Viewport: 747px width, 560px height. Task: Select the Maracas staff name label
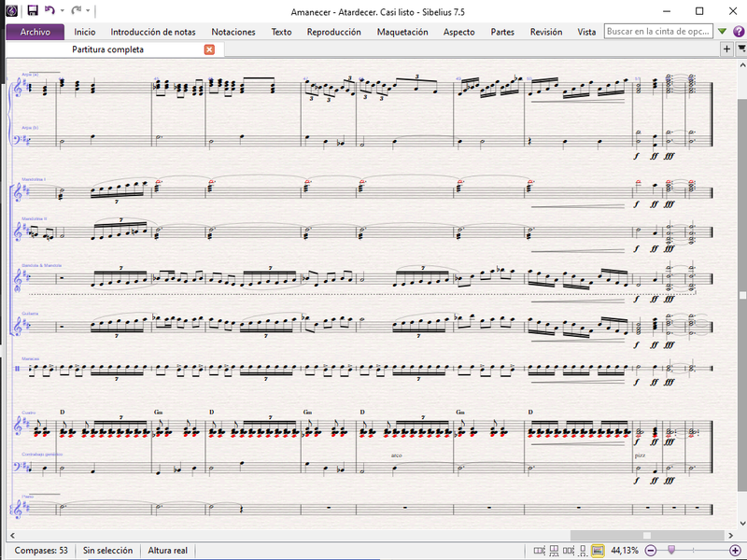30,358
